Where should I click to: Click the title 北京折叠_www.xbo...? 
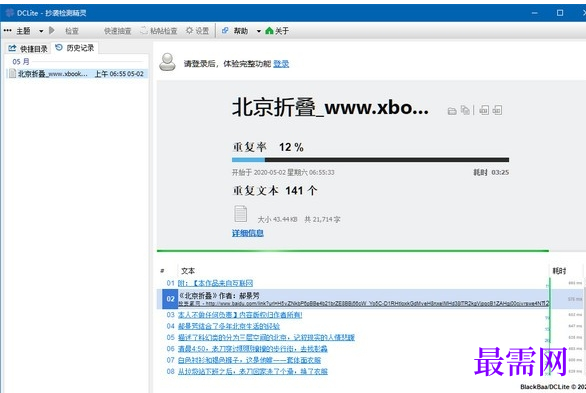pos(330,108)
